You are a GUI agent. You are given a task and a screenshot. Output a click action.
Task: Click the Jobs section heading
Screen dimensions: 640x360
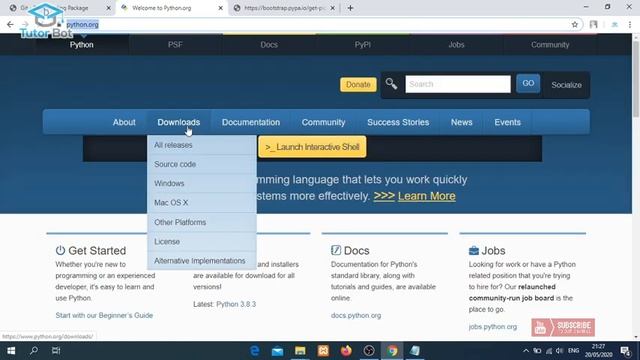click(x=493, y=250)
